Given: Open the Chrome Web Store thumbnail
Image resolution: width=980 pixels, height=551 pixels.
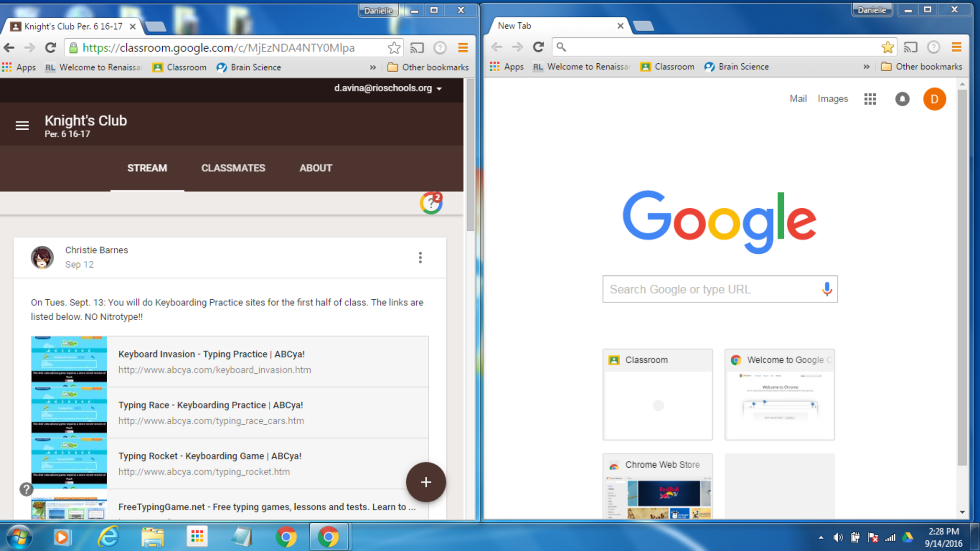Looking at the screenshot, I should click(x=657, y=486).
